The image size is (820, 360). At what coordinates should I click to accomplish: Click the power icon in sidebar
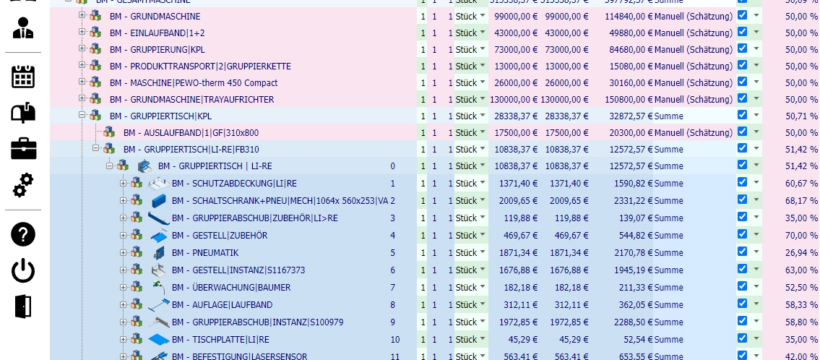click(23, 272)
